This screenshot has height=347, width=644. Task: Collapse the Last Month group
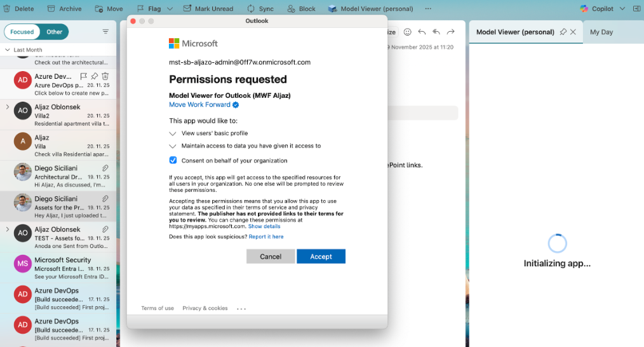coord(8,50)
